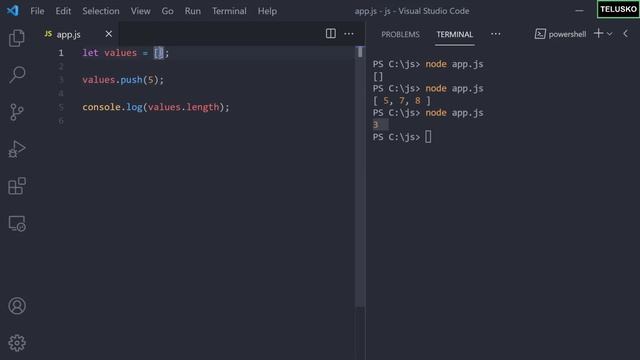Click the window title 'app.js - js - Visual Studio Code'
The height and width of the screenshot is (360, 640).
(411, 11)
